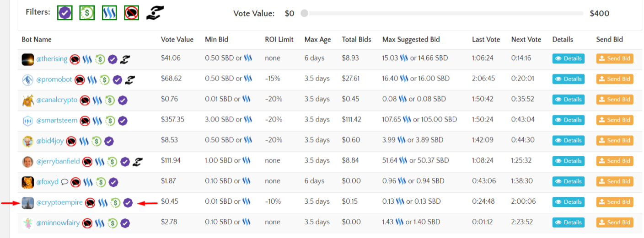Click the purple verified badge beside @bid4joy
Viewport: 644px width, 238px height.
[x=109, y=141]
